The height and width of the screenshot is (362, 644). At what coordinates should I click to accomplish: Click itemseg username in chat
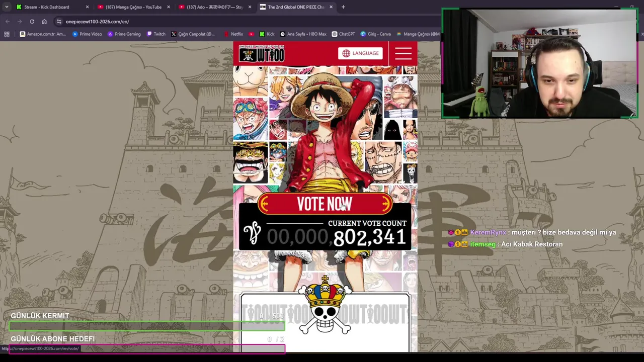(482, 244)
